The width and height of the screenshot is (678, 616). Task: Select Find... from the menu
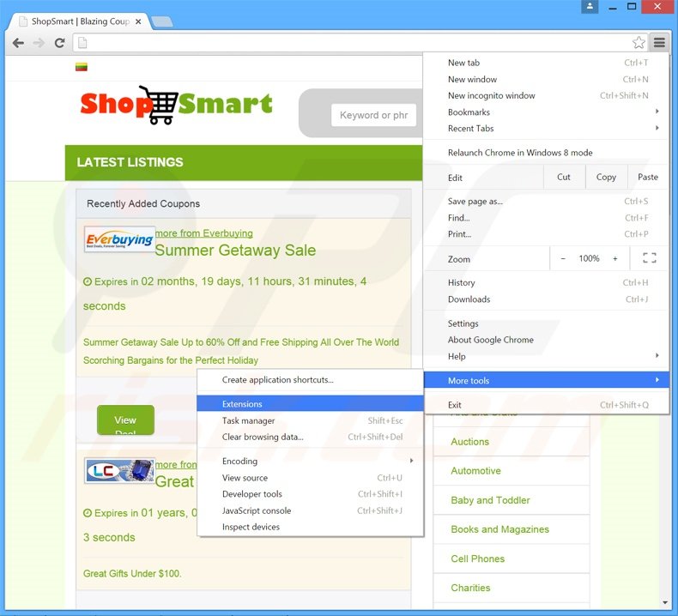(x=546, y=218)
